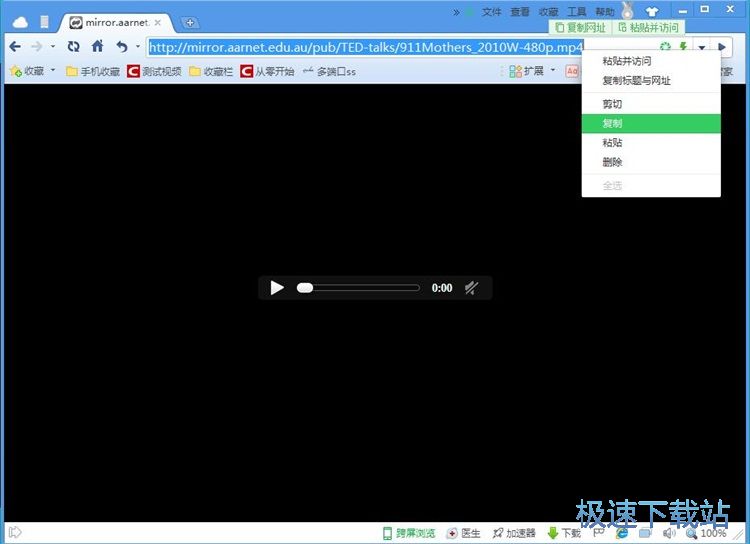
Task: Open the 医生 browser doctor tool
Action: coord(463,533)
